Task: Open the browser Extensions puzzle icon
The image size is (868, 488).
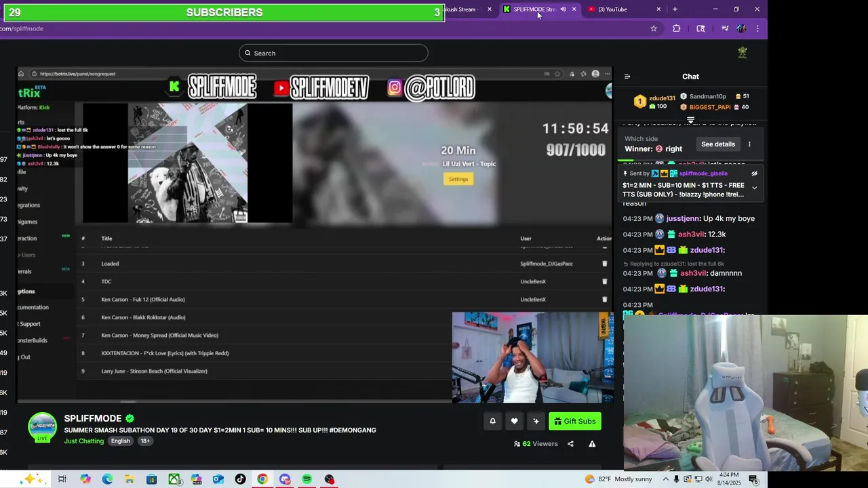Action: click(x=676, y=28)
